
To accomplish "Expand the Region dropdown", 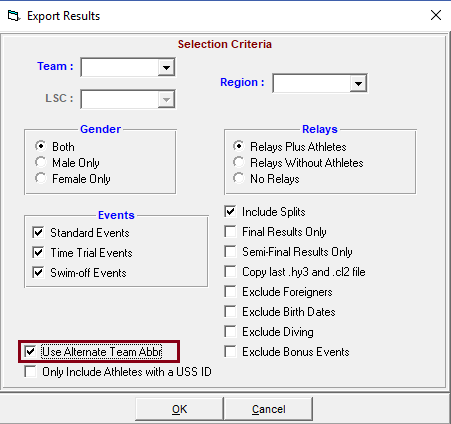I will (x=358, y=83).
